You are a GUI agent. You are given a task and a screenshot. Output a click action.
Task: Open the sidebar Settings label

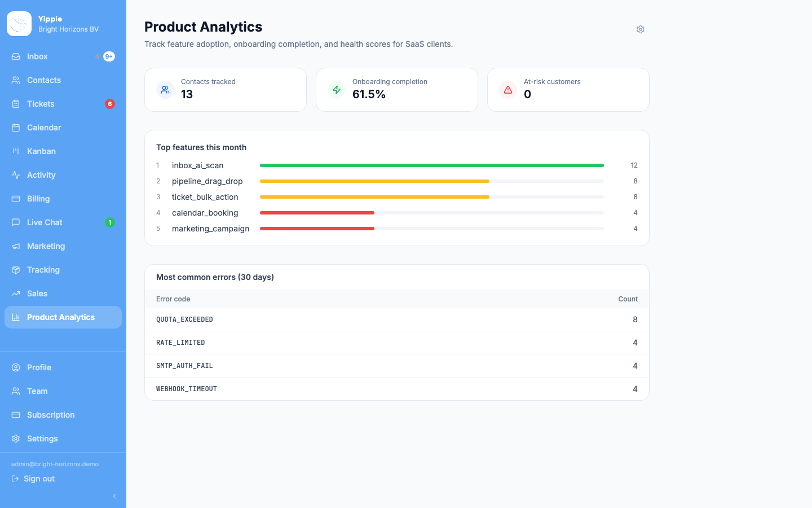[42, 439]
